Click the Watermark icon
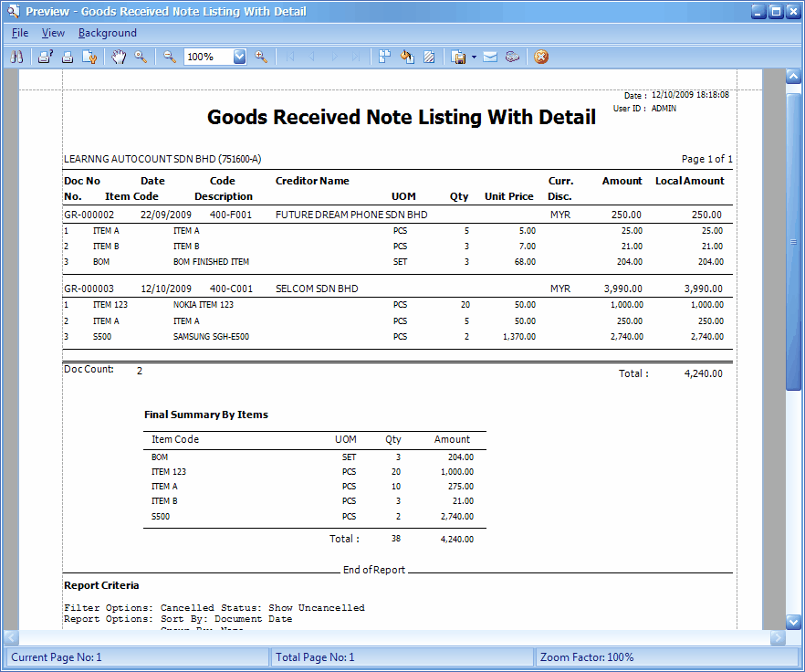 pyautogui.click(x=429, y=57)
